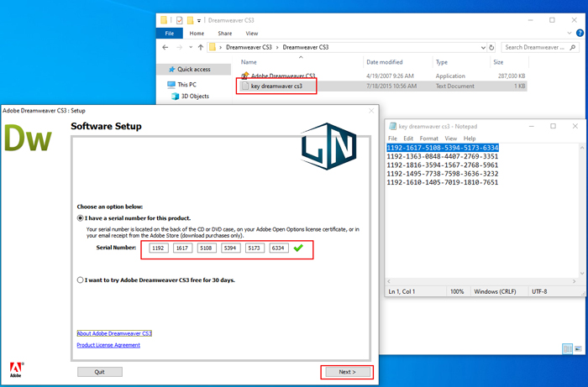Open Notepad Format menu
The image size is (588, 387).
[428, 139]
